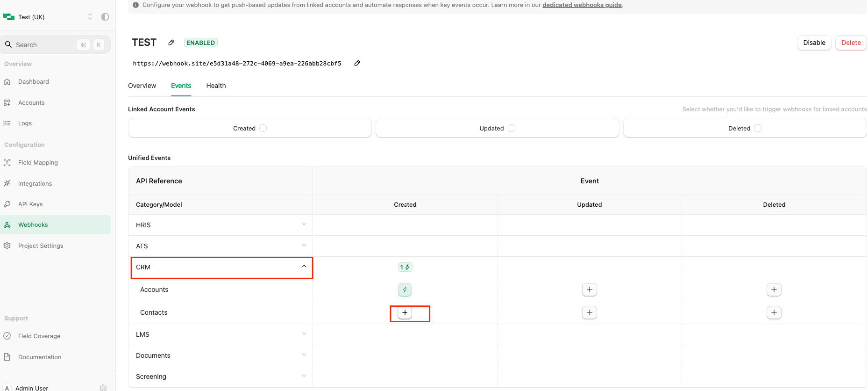Click the Contacts row under CRM
This screenshot has height=391, width=868.
coord(221,312)
